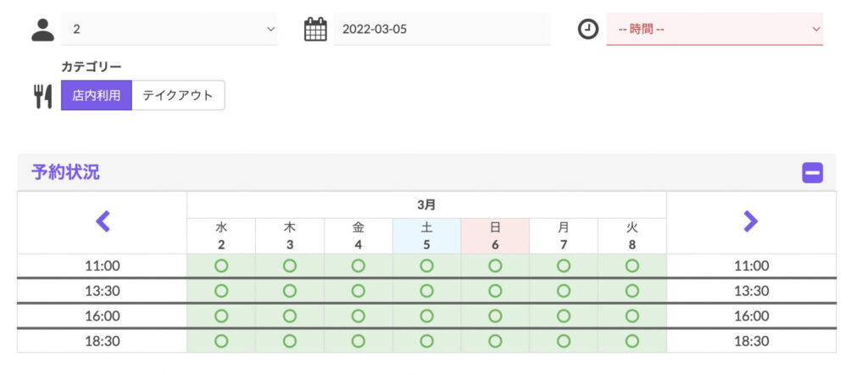Go to previous week with left chevron
Image resolution: width=868 pixels, height=375 pixels.
coord(103,221)
